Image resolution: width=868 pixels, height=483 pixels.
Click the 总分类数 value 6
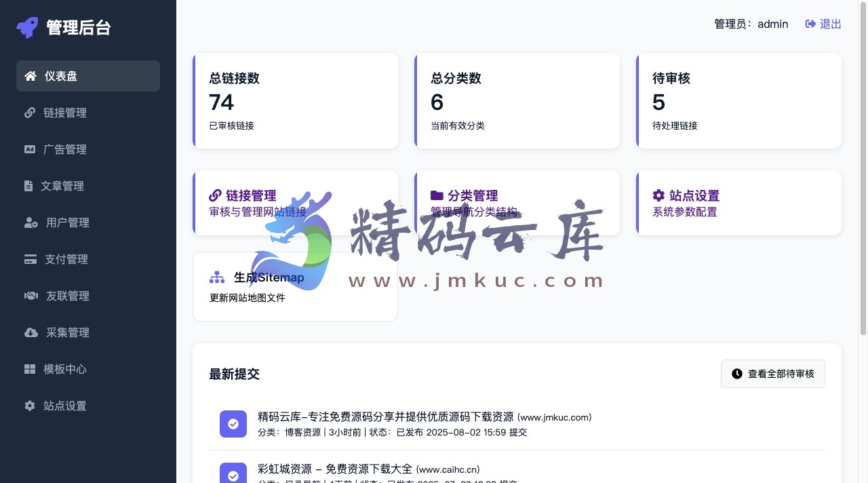tap(437, 102)
